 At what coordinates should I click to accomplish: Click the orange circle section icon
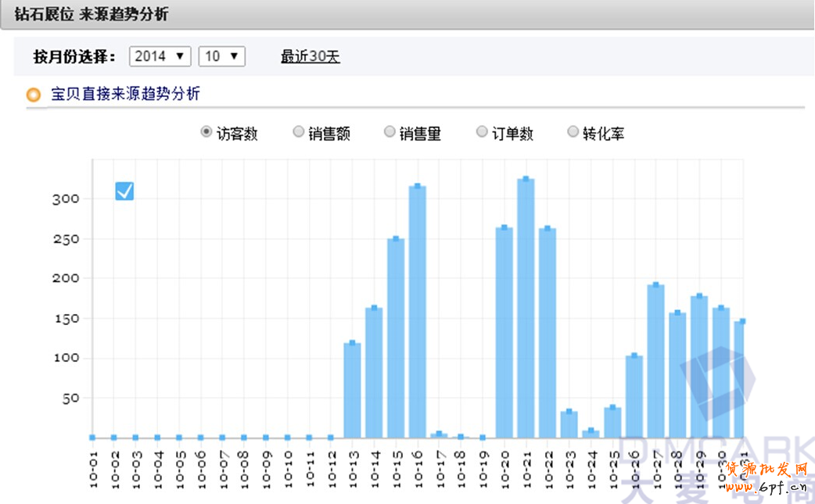tap(34, 95)
